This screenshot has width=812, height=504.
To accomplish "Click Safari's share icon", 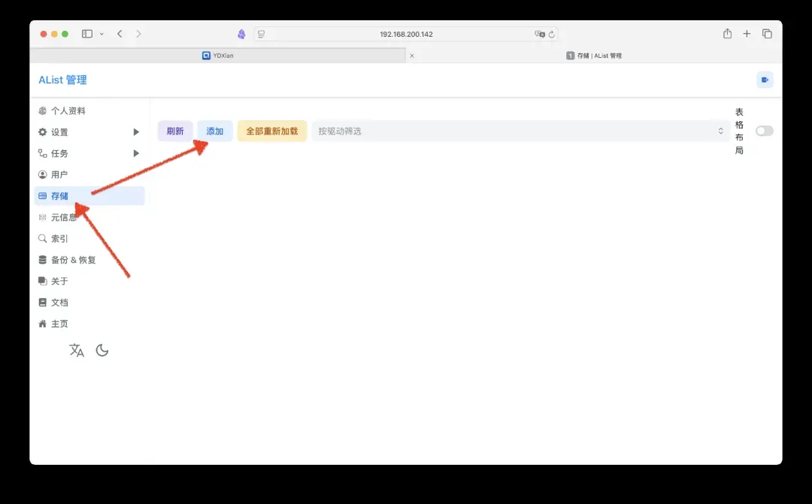I will [x=727, y=34].
